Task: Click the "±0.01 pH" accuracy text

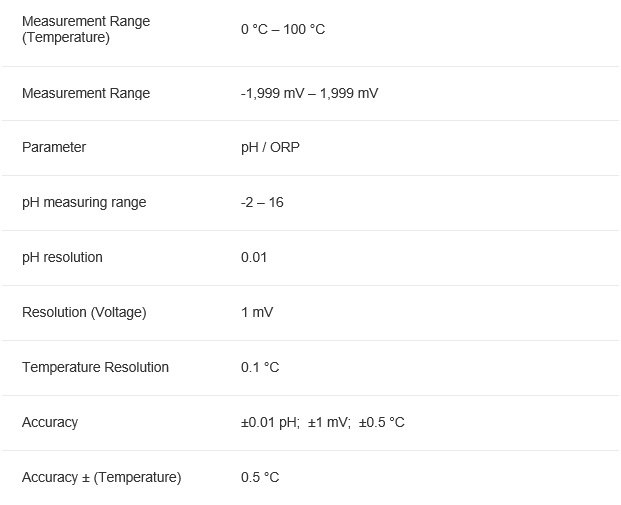Action: (270, 422)
